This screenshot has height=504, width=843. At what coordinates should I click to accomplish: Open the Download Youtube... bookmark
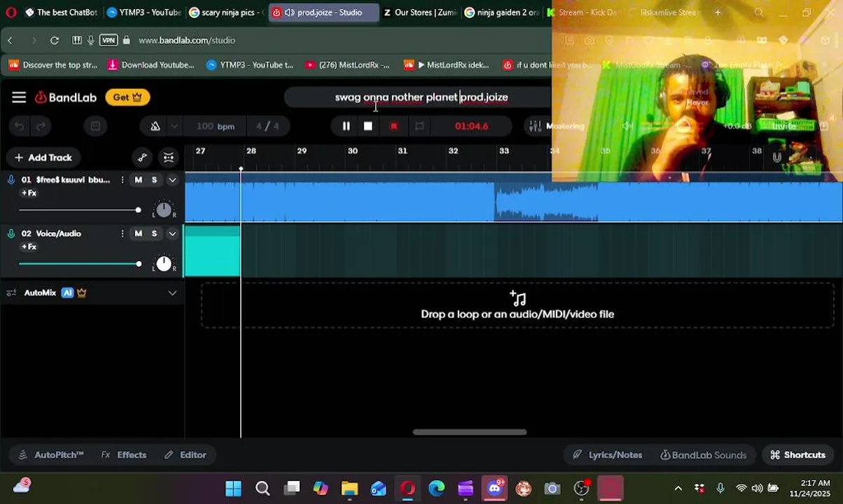151,65
